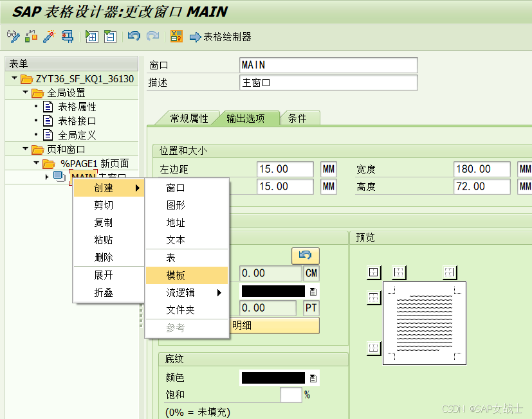Toggle the left-edge frame preview button
The height and width of the screenshot is (419, 532).
(399, 272)
